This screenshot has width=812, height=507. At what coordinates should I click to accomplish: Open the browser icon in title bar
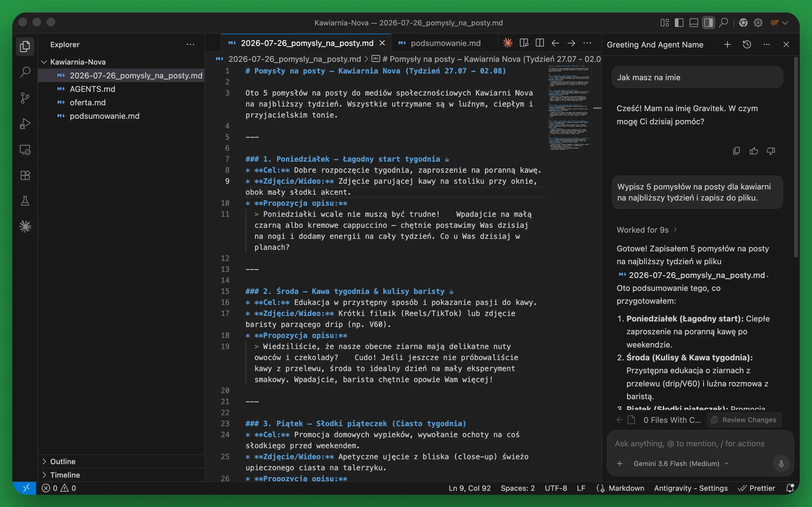click(x=743, y=23)
